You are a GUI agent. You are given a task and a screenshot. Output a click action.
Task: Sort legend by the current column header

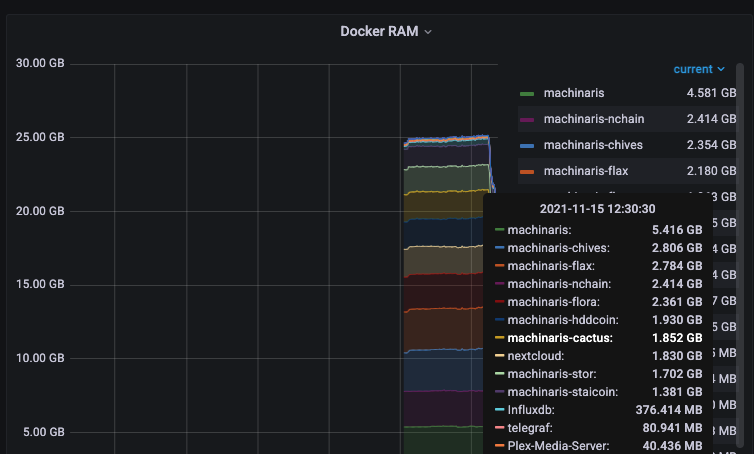pyautogui.click(x=699, y=69)
